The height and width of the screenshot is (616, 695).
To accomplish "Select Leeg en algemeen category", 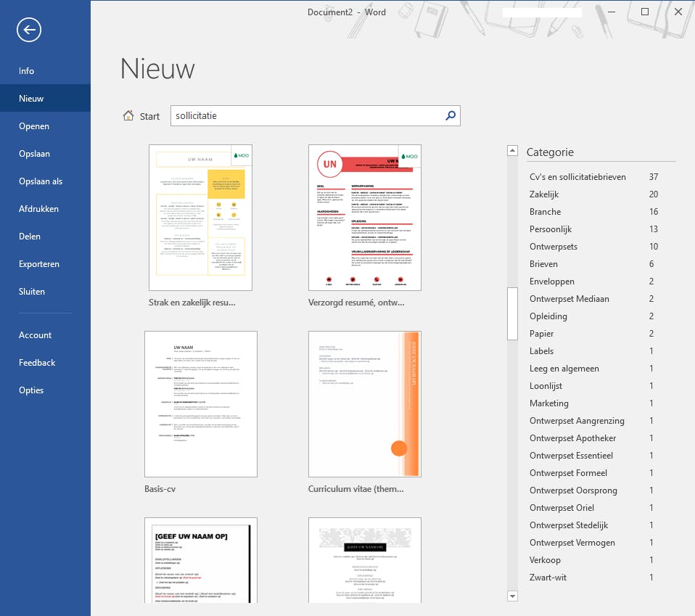I will 594,369.
